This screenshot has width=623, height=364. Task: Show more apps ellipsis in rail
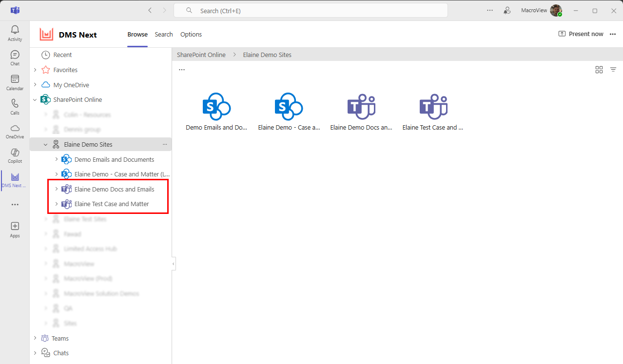[x=15, y=205]
